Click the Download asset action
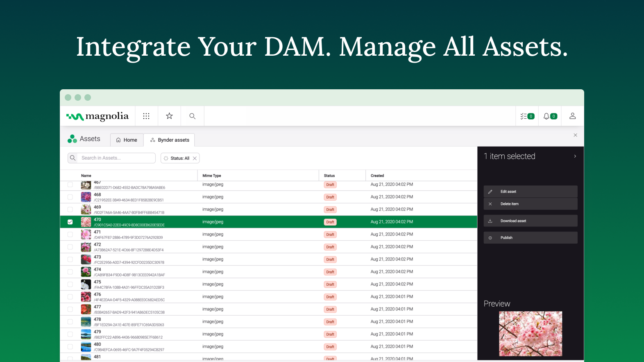 click(x=530, y=221)
